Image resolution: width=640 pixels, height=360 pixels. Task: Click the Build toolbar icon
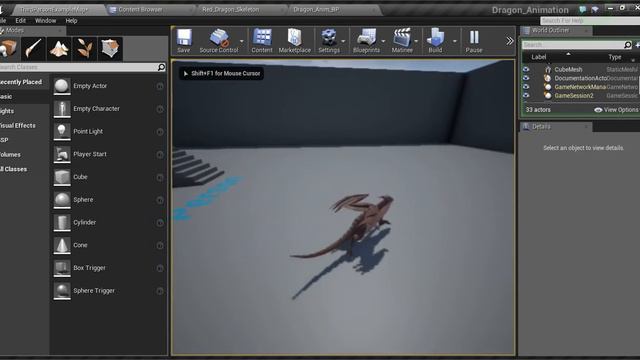click(435, 41)
